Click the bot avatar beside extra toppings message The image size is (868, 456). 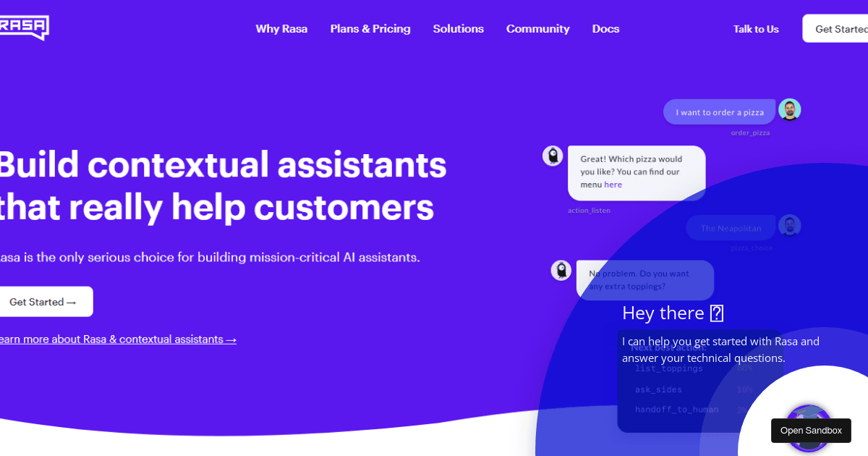pyautogui.click(x=561, y=271)
